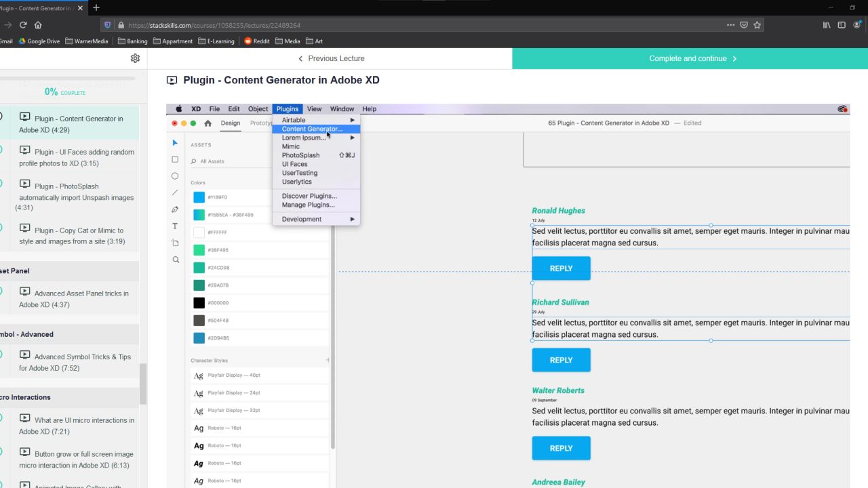Open the XD View menu
This screenshot has height=488, width=868.
pos(314,108)
